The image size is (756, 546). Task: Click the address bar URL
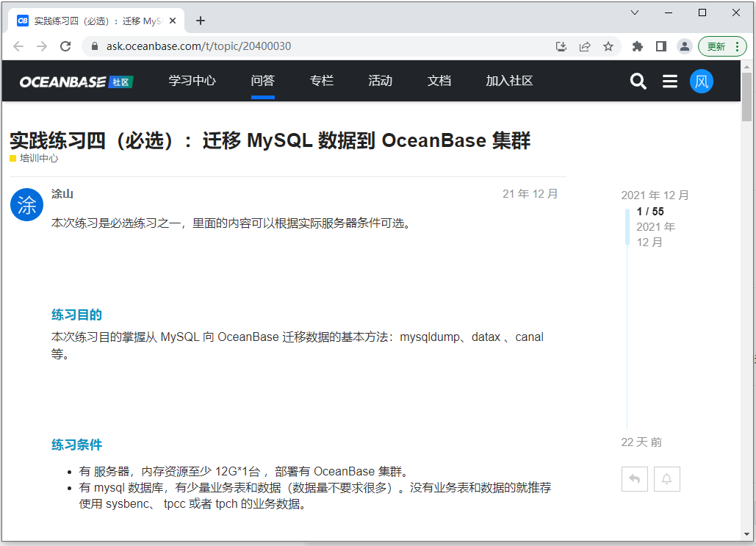[198, 46]
